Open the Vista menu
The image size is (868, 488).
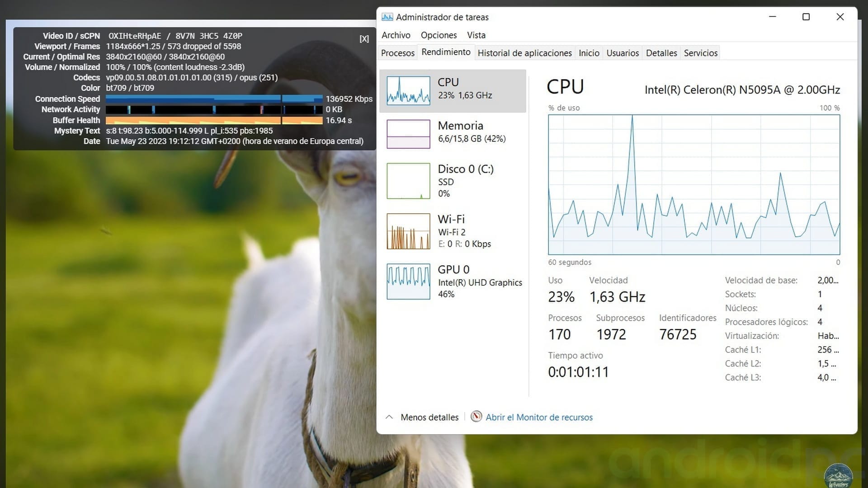(x=476, y=35)
